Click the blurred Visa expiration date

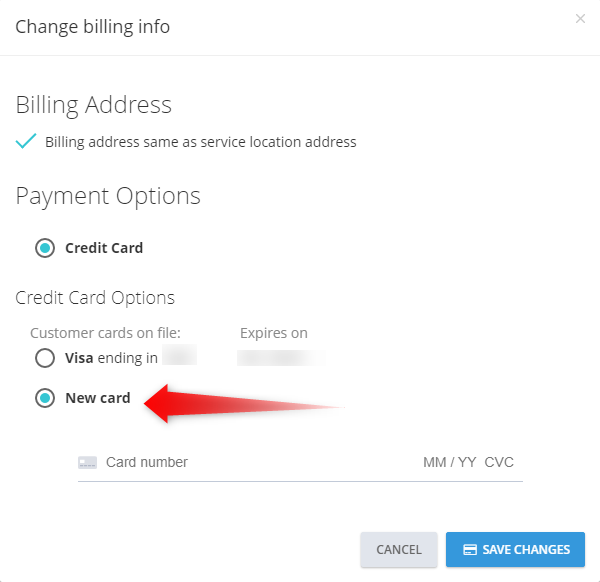pyautogui.click(x=282, y=358)
